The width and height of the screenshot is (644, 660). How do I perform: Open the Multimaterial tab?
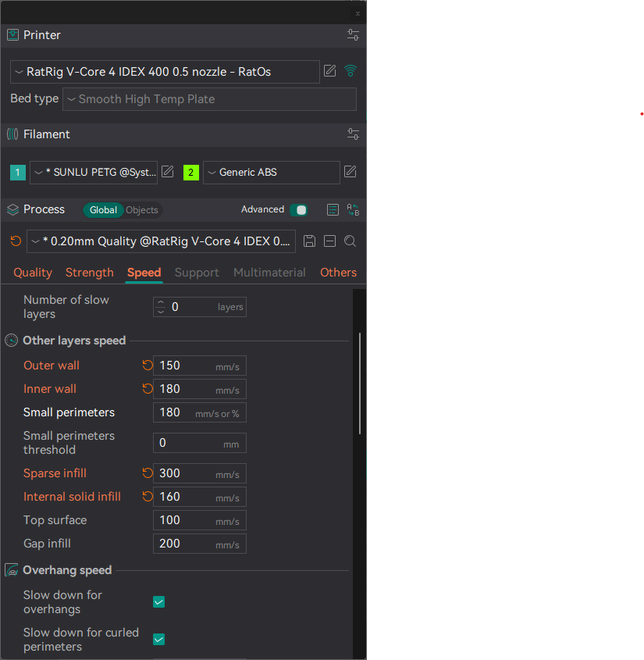(269, 273)
